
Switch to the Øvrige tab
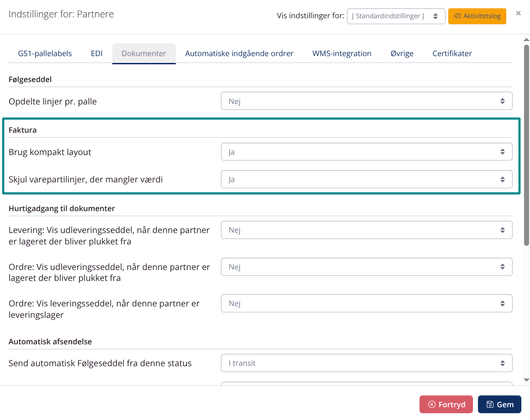[x=402, y=53]
